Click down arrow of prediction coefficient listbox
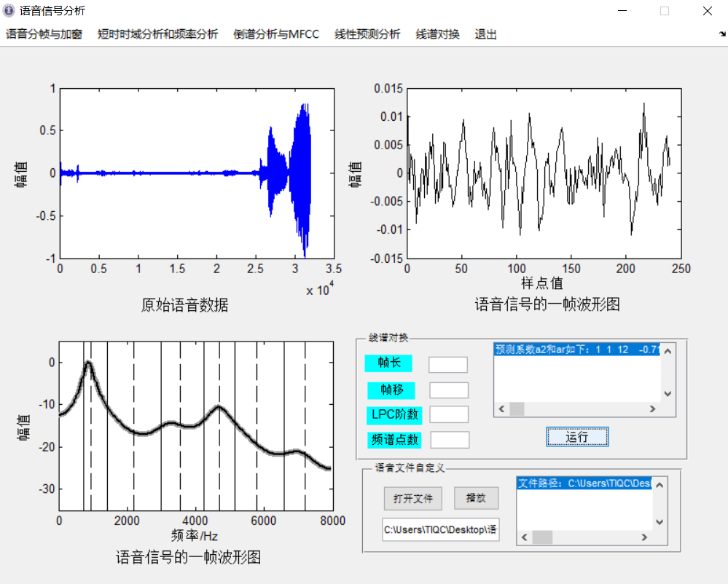 click(x=668, y=394)
